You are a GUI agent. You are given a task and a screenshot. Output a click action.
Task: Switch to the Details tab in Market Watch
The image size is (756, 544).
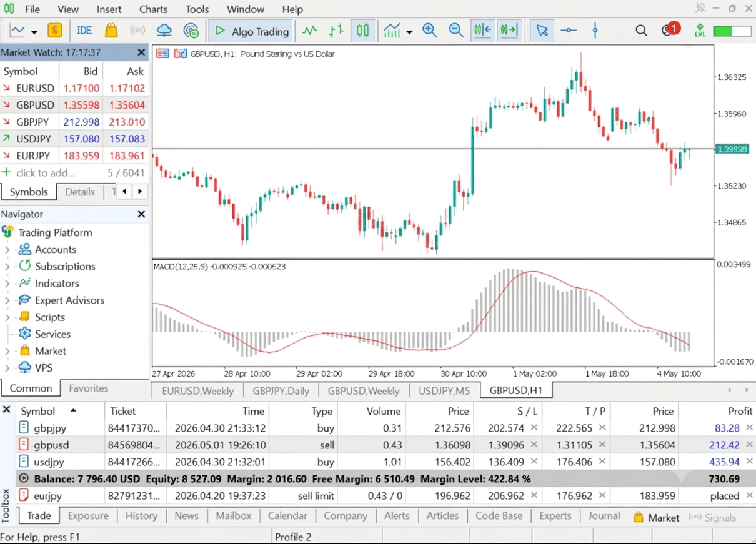pyautogui.click(x=80, y=192)
